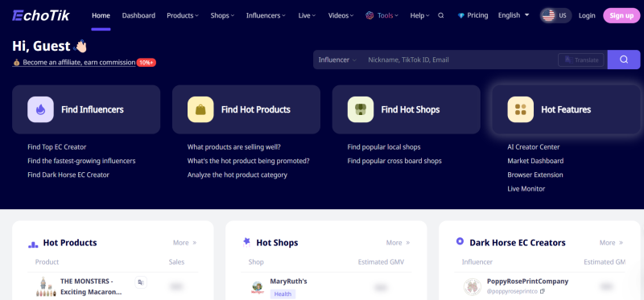Click the EchoTik logo
This screenshot has width=644, height=300.
tap(41, 15)
